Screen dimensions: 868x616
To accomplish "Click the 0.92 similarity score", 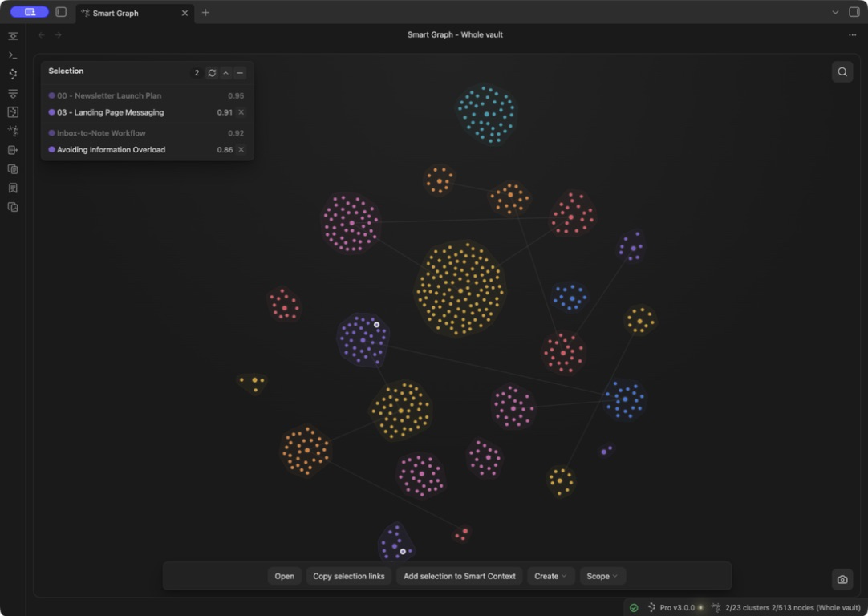I will click(236, 133).
